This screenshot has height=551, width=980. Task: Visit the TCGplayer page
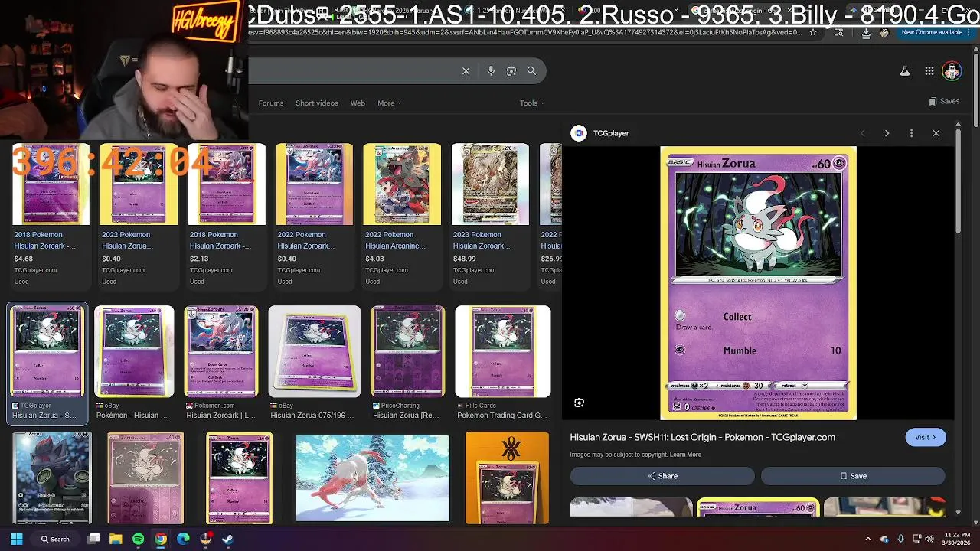925,437
